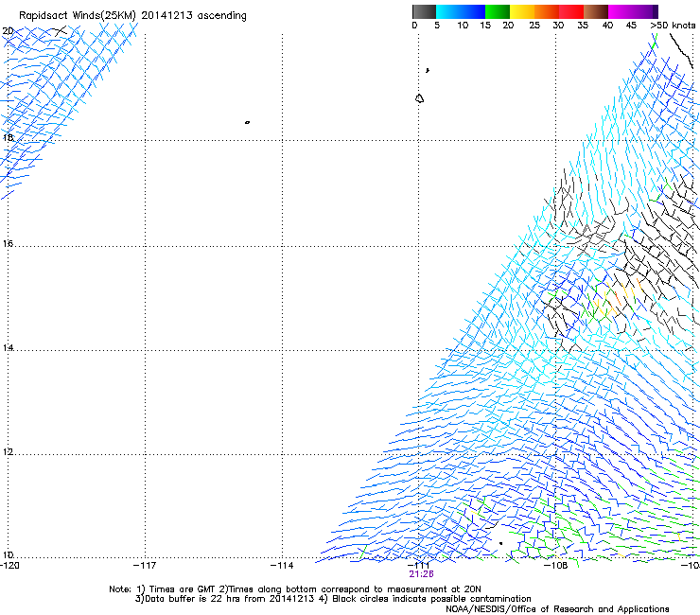The width and height of the screenshot is (700, 615).
Task: Click the magenta 40-45 knots legend swatch
Action: point(621,11)
